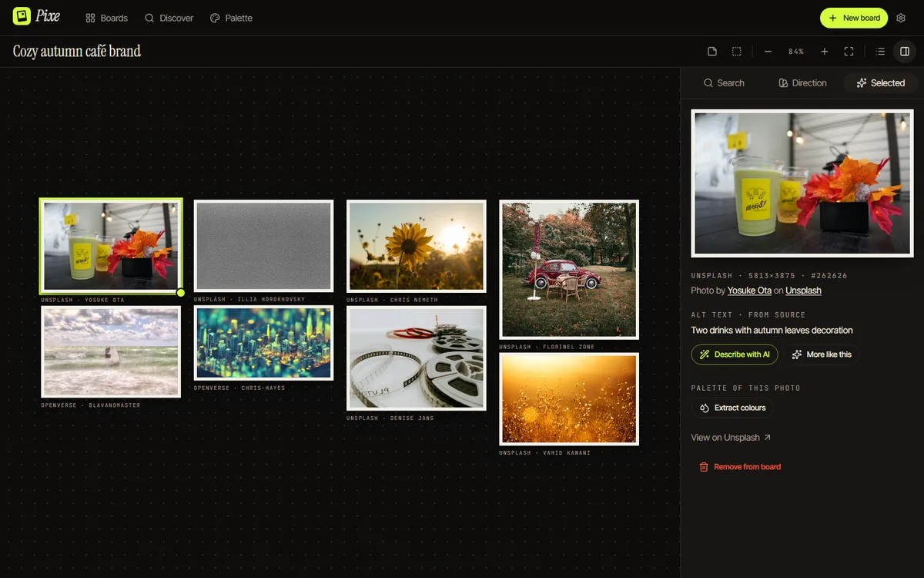Click the board title Cozy autumn café brand
The height and width of the screenshot is (578, 924).
coord(77,52)
